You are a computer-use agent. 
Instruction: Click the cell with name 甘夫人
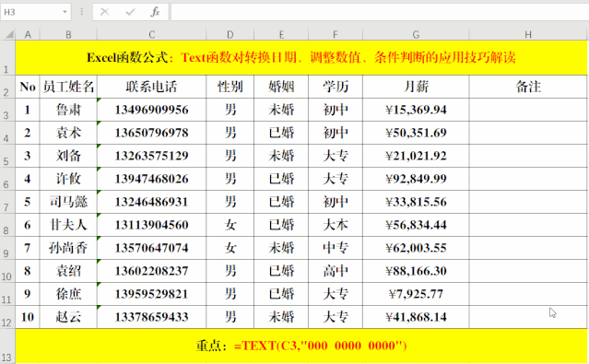pos(68,225)
